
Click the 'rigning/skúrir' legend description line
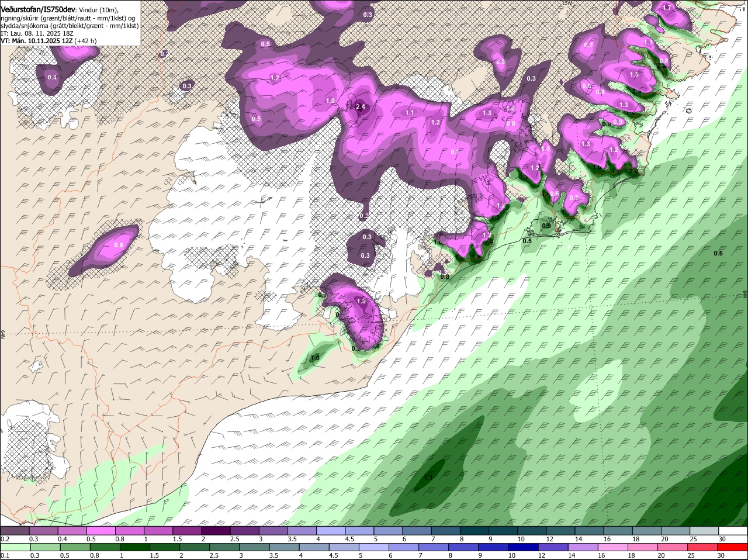[x=69, y=18]
